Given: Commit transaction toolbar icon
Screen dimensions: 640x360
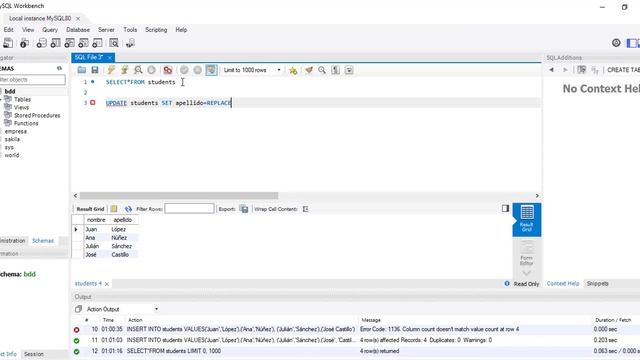Looking at the screenshot, I should point(184,70).
